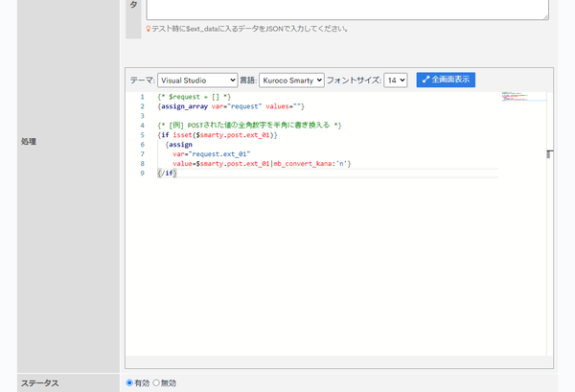Click line number 9 in gutter
The image size is (575, 392).
142,173
